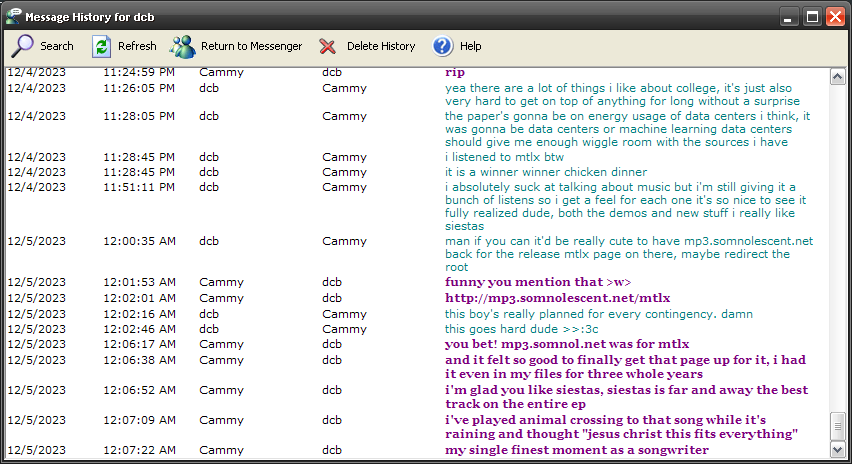
Task: Open the mp3.somnolescent.net/mtlx link message
Action: tap(557, 298)
